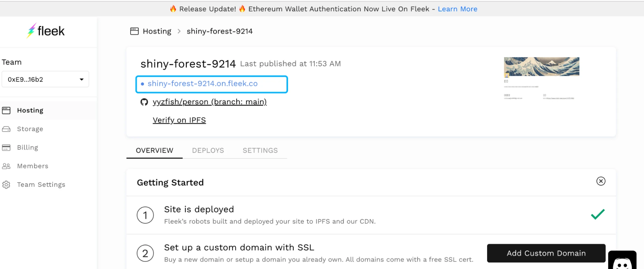Click the step 2 circle number
This screenshot has height=269, width=644.
[145, 253]
